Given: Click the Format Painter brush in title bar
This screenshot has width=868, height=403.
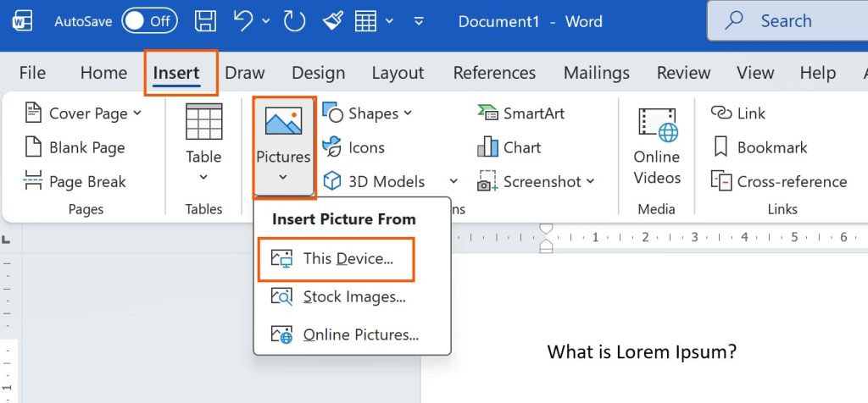Looking at the screenshot, I should 333,21.
